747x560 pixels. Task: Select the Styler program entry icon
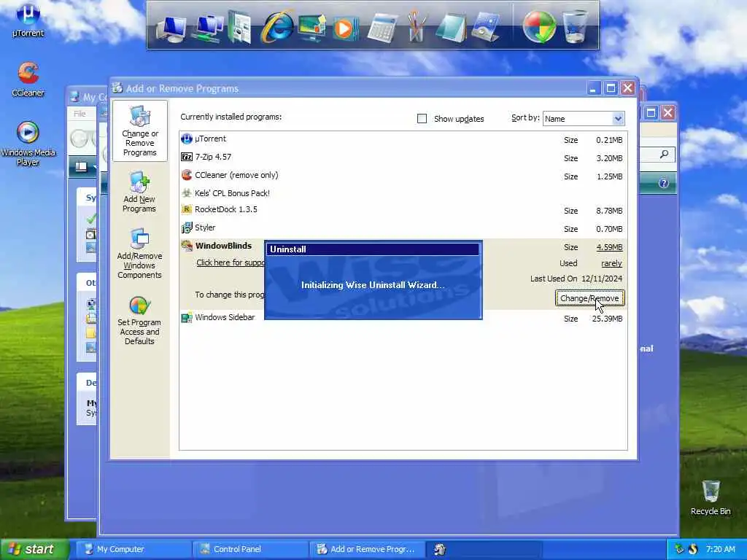[187, 227]
